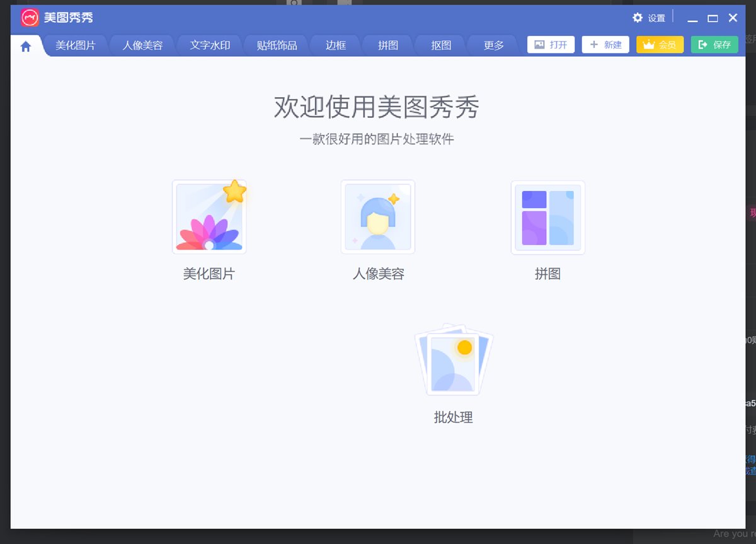Open the 贴纸饰品 tab
Image resolution: width=756 pixels, height=544 pixels.
click(x=277, y=45)
